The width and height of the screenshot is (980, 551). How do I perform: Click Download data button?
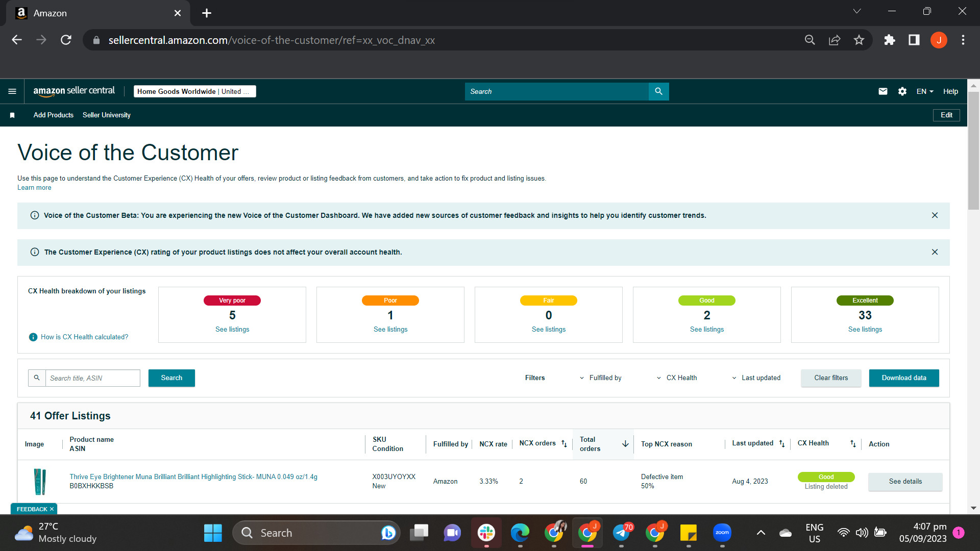click(904, 378)
